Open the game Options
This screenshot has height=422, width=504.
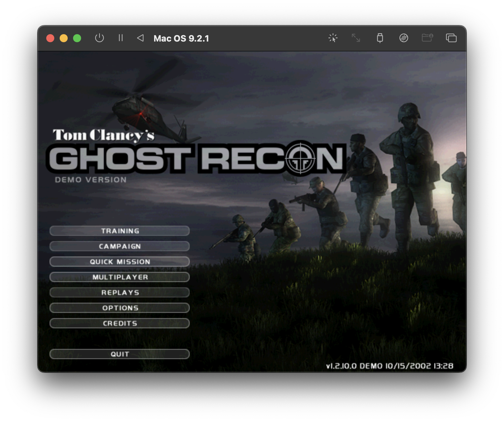click(x=120, y=308)
